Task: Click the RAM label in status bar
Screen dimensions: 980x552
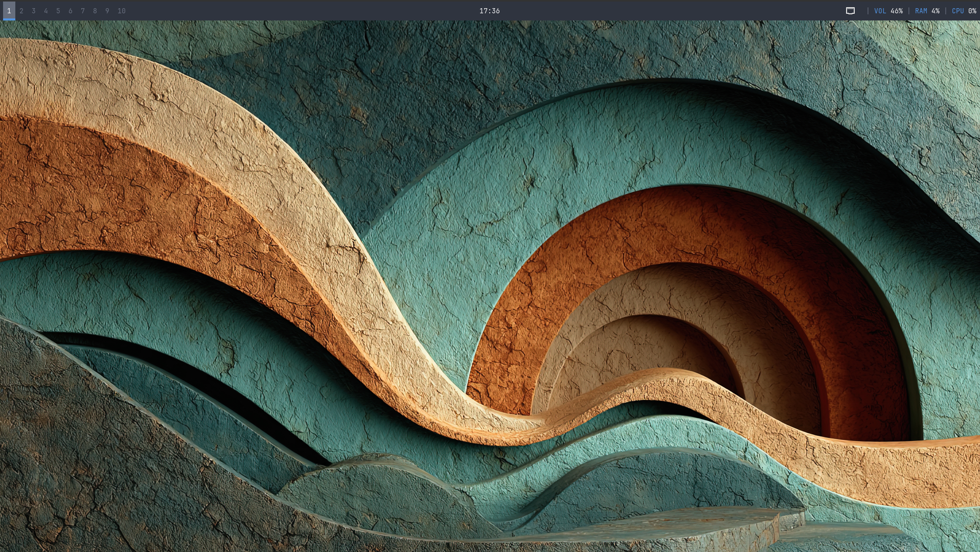Action: click(921, 11)
